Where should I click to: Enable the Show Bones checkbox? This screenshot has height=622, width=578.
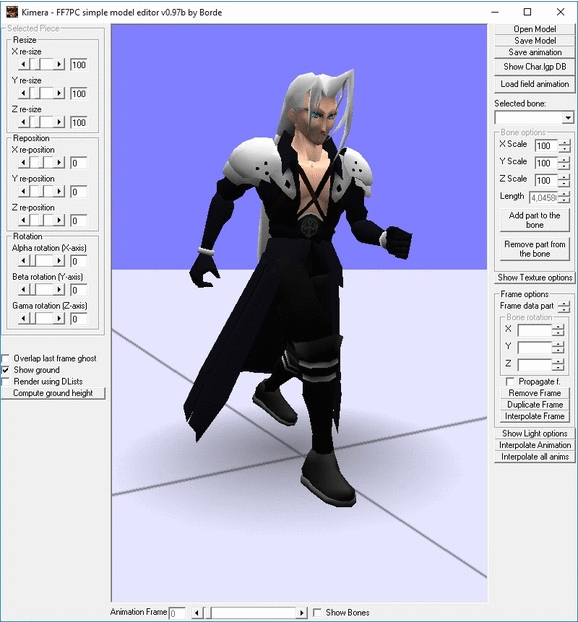317,612
